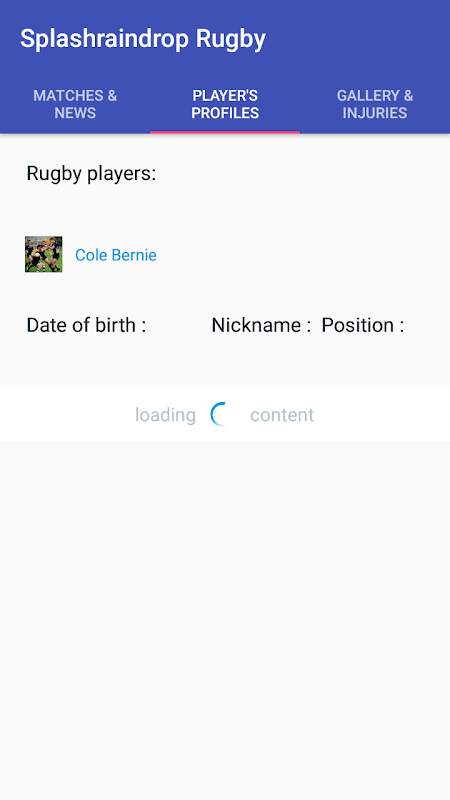Click the Splashraindrop Rugby app title
This screenshot has height=800, width=450.
pyautogui.click(x=143, y=39)
